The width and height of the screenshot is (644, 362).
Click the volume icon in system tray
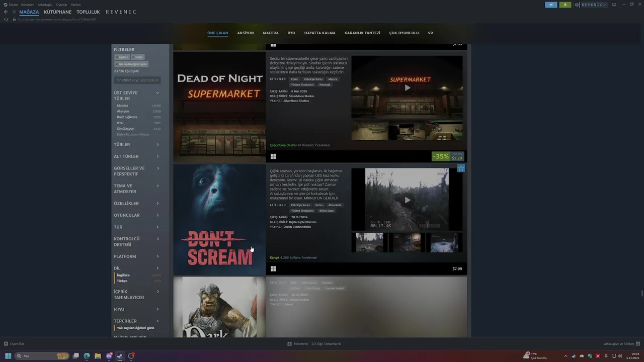[620, 356]
